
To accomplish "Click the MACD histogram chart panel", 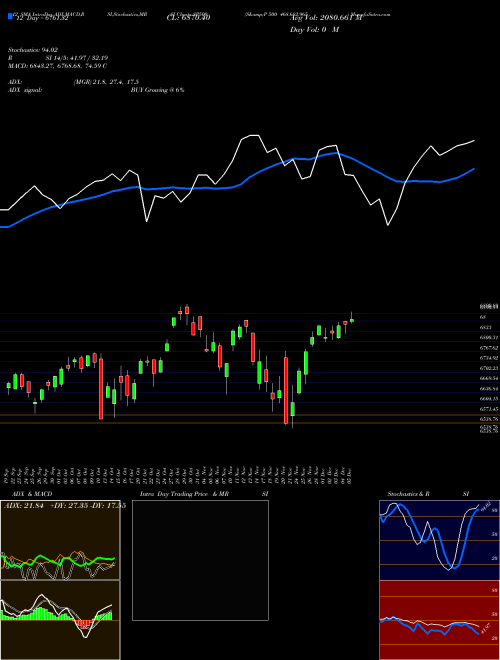I will click(60, 620).
